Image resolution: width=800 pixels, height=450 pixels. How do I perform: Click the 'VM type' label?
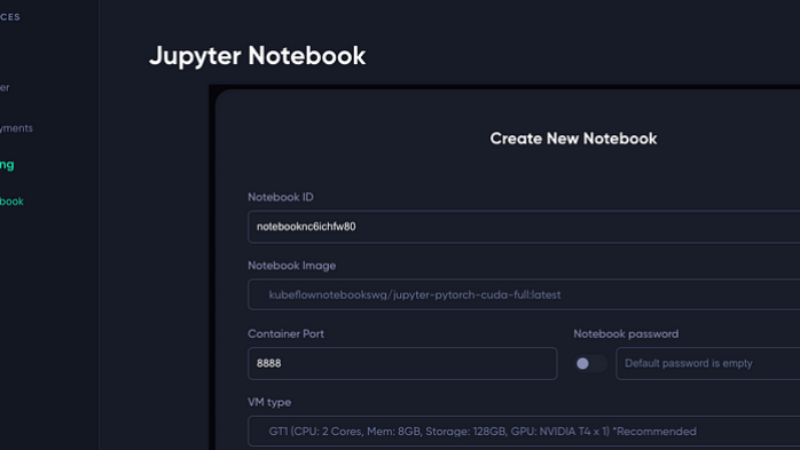pyautogui.click(x=269, y=402)
